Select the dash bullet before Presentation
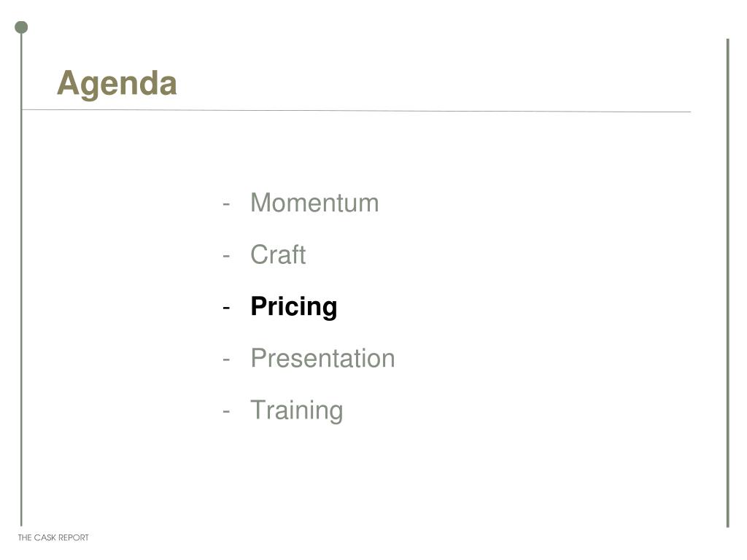The image size is (747, 560). (226, 359)
